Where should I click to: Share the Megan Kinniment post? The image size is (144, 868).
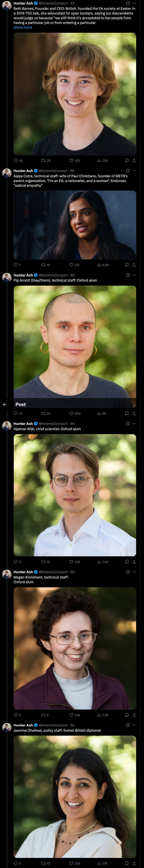point(134,715)
